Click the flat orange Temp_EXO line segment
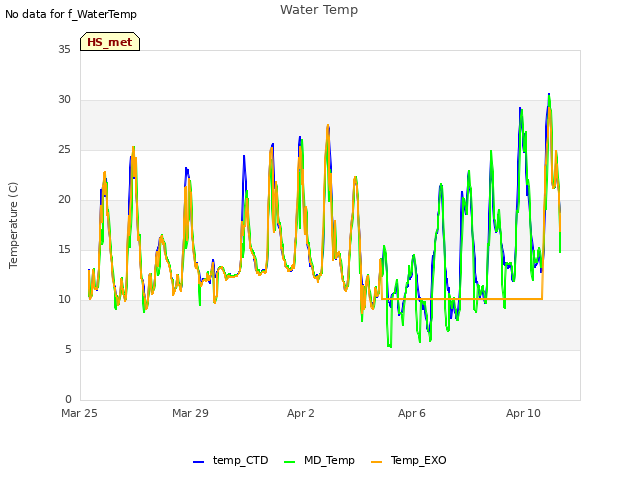The width and height of the screenshot is (640, 480). click(462, 299)
